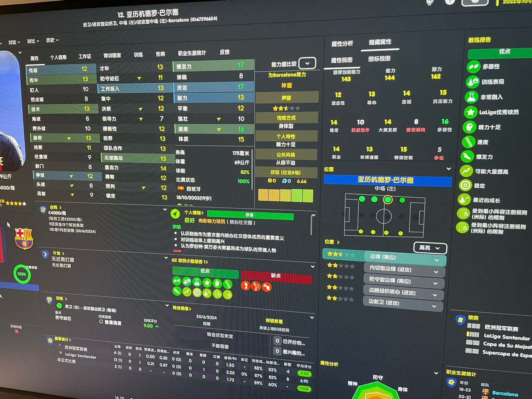The image size is (532, 399).
Task: Collapse the GZ 球员小型报告 panel chevron
Action: pyautogui.click(x=313, y=266)
